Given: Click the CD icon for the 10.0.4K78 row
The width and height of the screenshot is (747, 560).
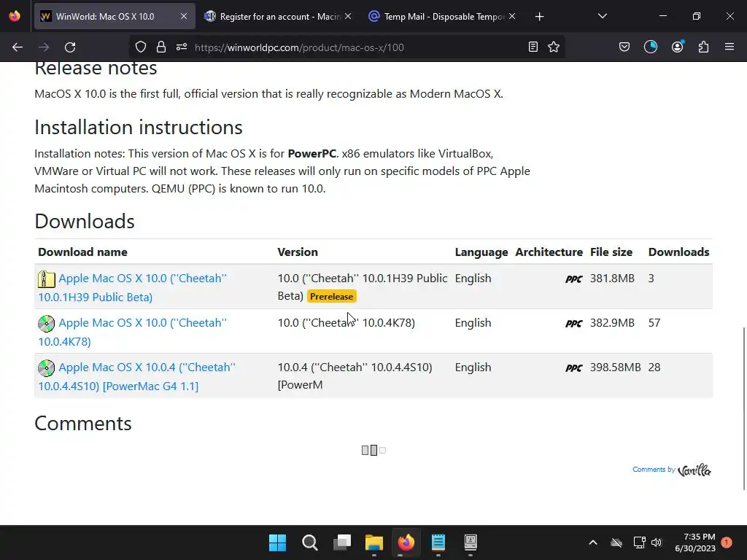Looking at the screenshot, I should coord(46,323).
